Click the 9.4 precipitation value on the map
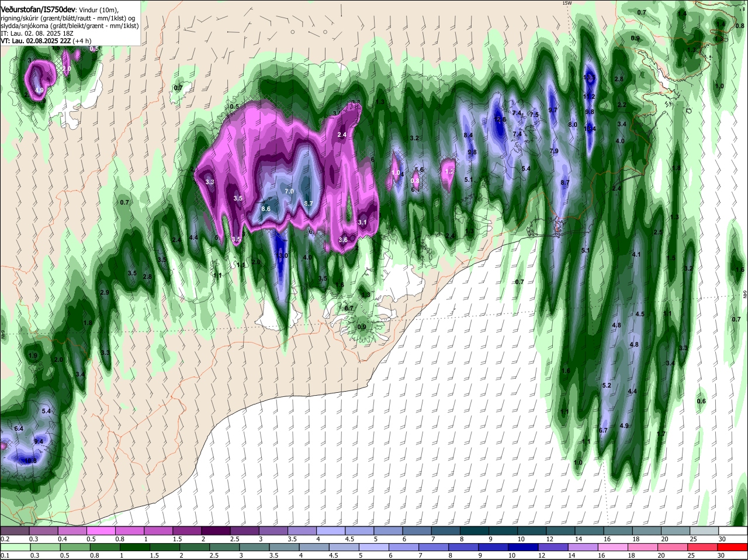The height and width of the screenshot is (560, 748). [39, 441]
